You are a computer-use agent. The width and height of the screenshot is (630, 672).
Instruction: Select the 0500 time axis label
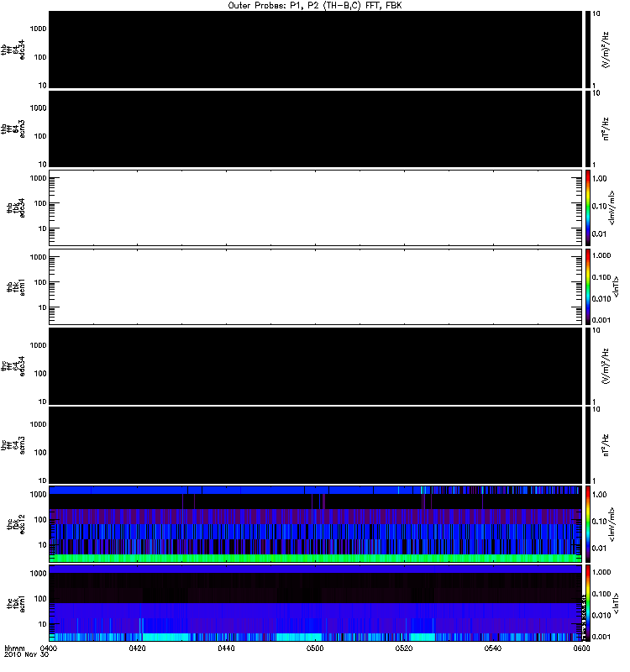point(315,648)
